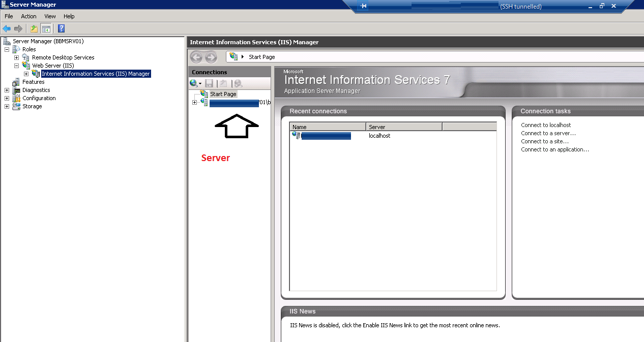The width and height of the screenshot is (644, 342).
Task: Open Help via the blue question mark icon
Action: pyautogui.click(x=62, y=28)
